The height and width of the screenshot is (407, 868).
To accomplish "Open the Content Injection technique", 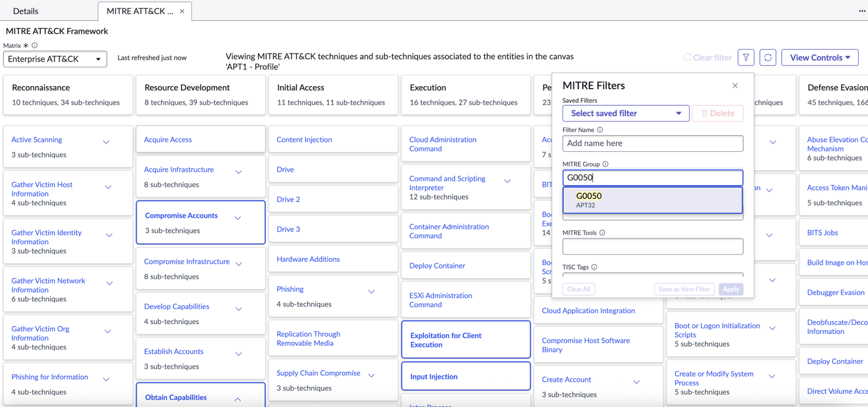I will pyautogui.click(x=304, y=140).
